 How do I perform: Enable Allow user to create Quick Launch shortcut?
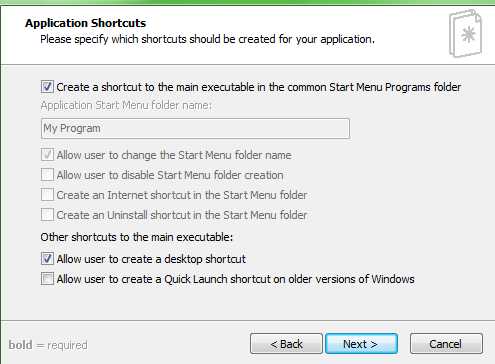[47, 279]
